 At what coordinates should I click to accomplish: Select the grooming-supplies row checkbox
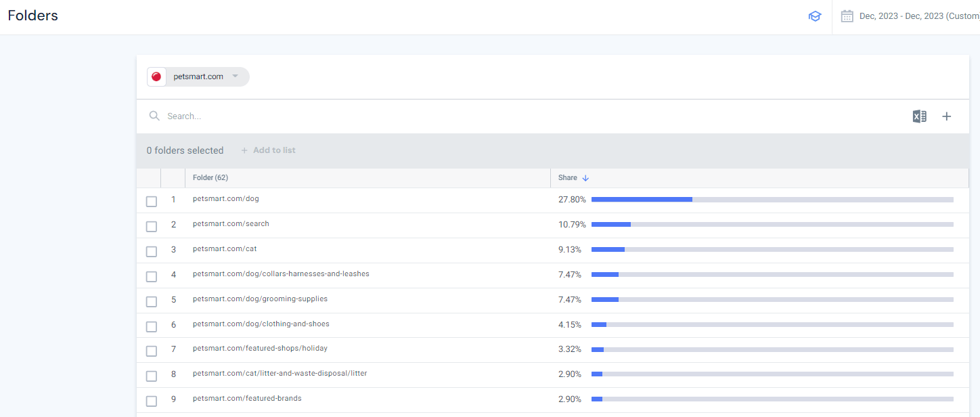coord(152,301)
